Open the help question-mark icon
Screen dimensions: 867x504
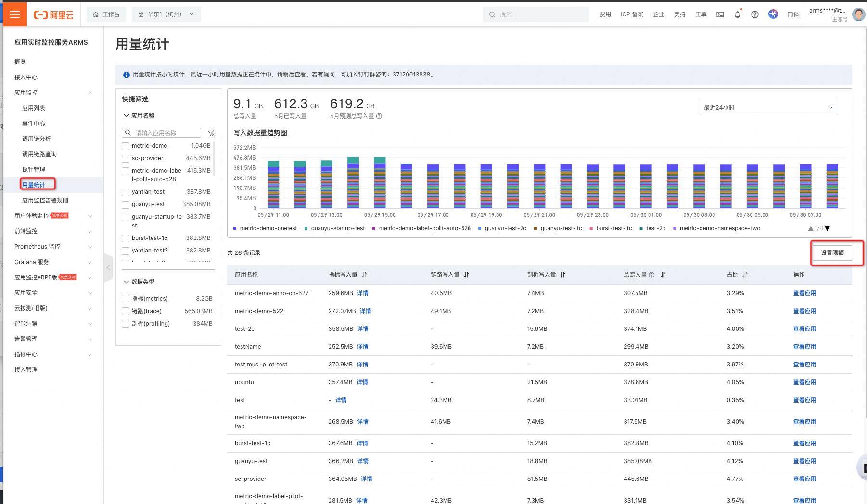point(755,14)
